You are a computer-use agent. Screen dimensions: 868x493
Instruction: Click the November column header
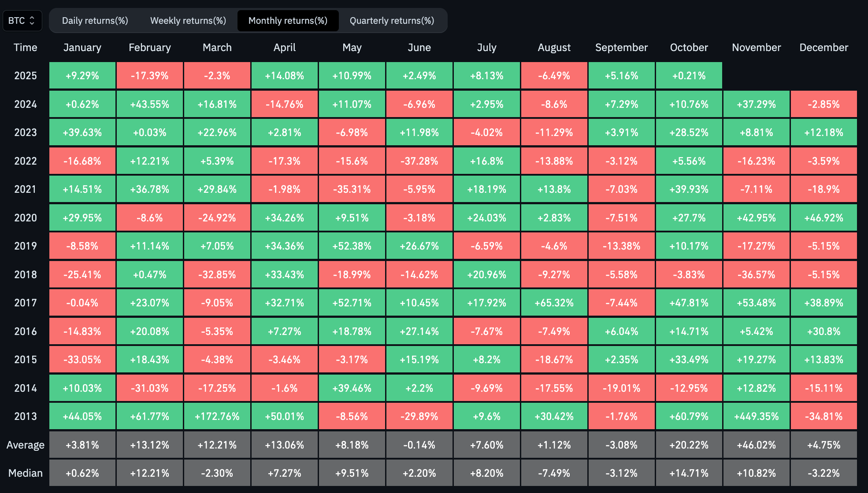756,48
